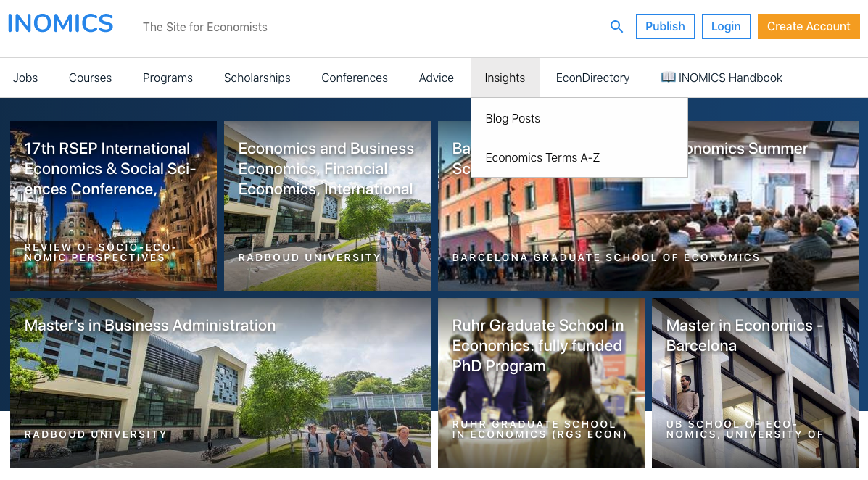Image resolution: width=868 pixels, height=480 pixels.
Task: Expand the Advice menu
Action: point(437,78)
